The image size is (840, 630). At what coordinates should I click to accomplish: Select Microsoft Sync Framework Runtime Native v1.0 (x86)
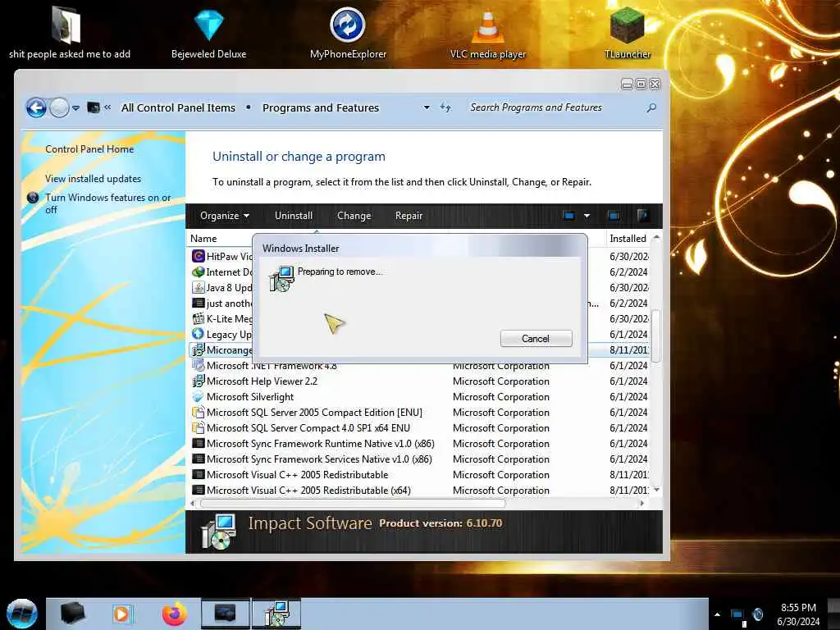321,444
